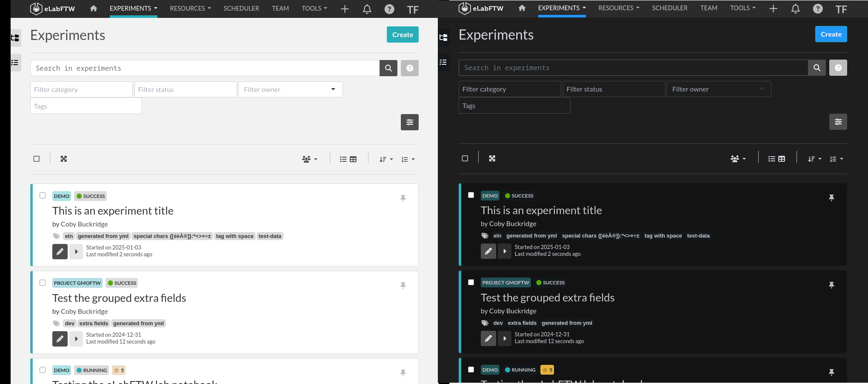Click the expand-all arrows icon in the light-theme toolbar
Screen dimensions: 868x384
tap(64, 159)
